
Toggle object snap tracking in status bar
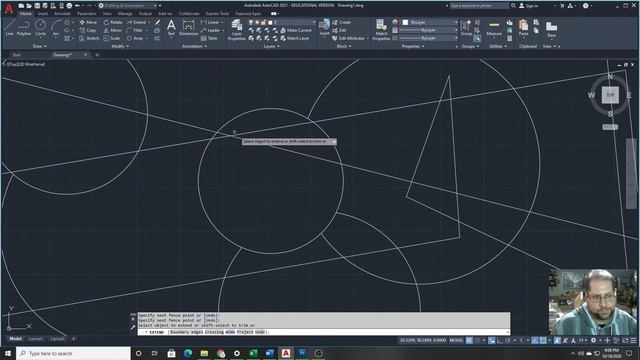coord(535,340)
